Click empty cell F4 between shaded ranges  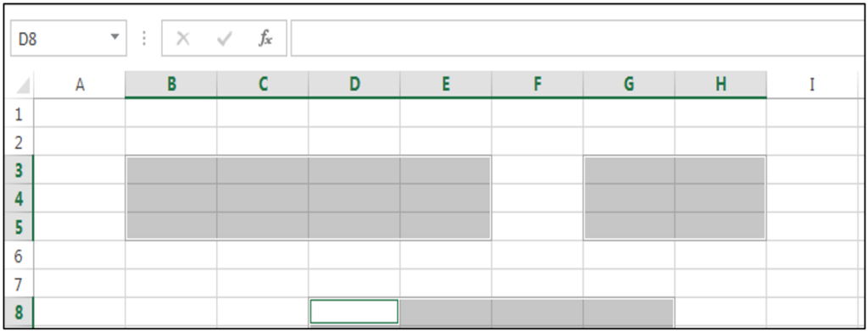537,198
